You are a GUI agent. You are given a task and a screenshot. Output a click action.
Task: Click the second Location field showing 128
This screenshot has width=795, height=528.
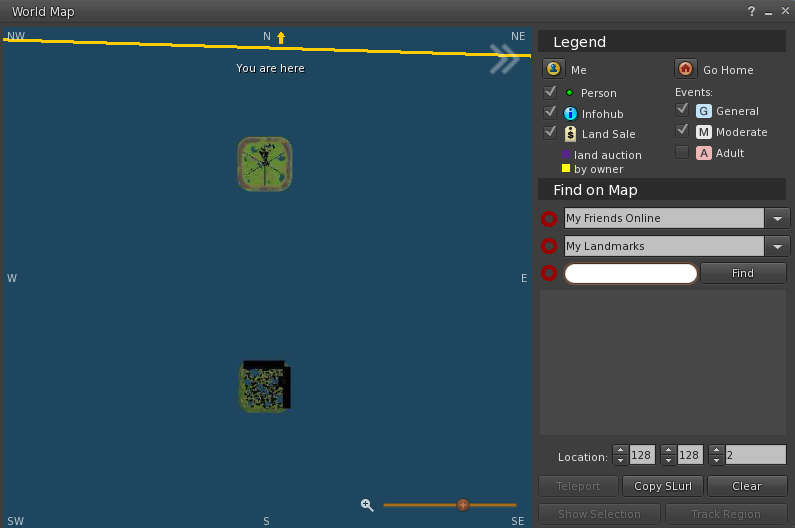click(690, 455)
